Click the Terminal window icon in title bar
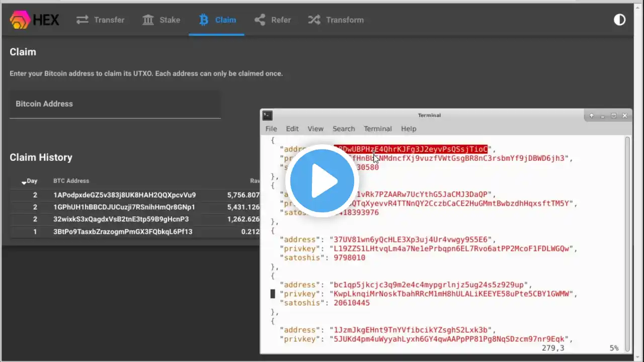The width and height of the screenshot is (644, 362). pyautogui.click(x=268, y=116)
